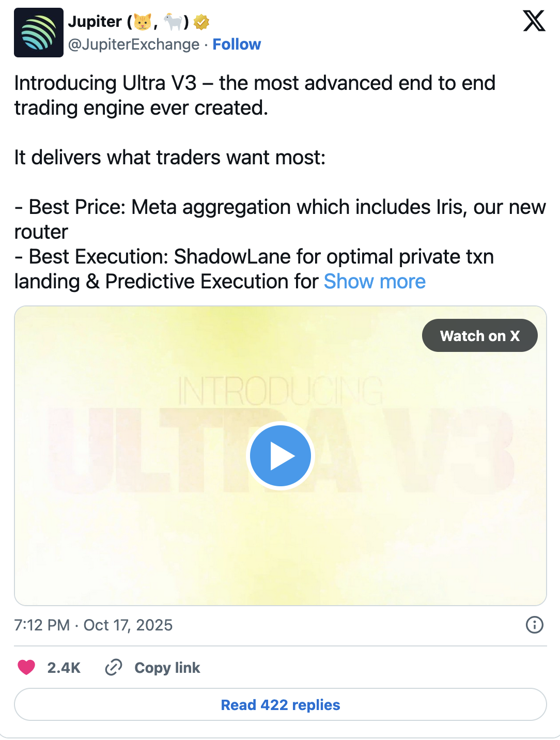Click the goat emoji in Jupiter's name
This screenshot has width=560, height=740.
click(x=173, y=21)
